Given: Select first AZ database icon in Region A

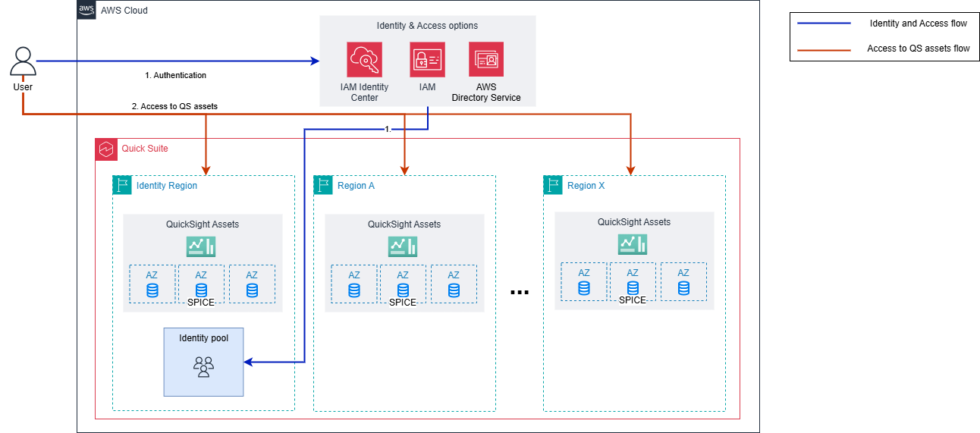Looking at the screenshot, I should 354,290.
